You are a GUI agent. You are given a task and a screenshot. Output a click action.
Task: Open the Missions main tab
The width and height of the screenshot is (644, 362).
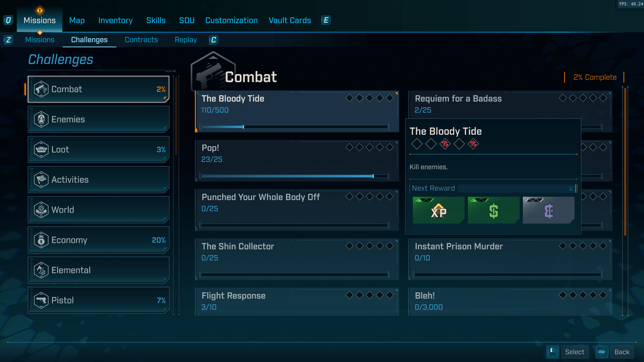pyautogui.click(x=40, y=20)
